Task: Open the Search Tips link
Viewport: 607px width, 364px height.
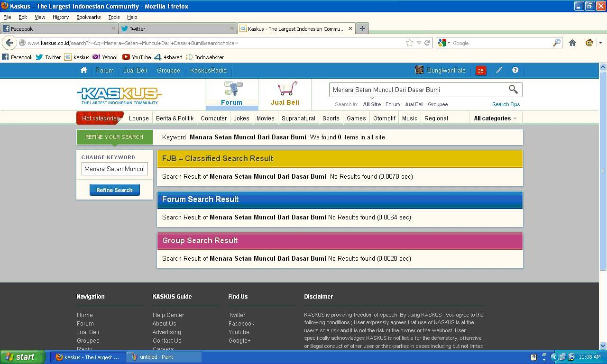Action: [506, 104]
